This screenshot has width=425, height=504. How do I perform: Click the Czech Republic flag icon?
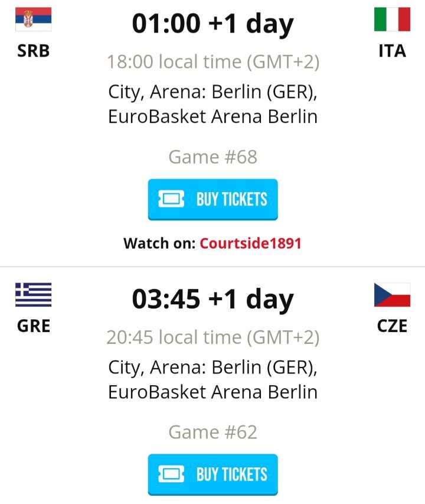392,295
